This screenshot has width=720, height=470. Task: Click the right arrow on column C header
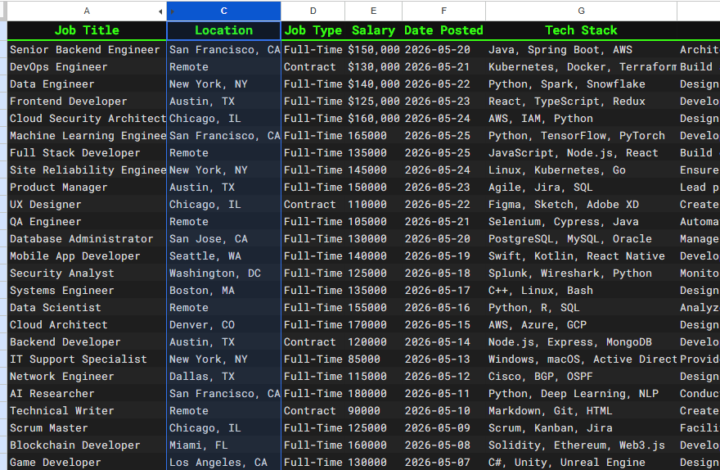172,11
